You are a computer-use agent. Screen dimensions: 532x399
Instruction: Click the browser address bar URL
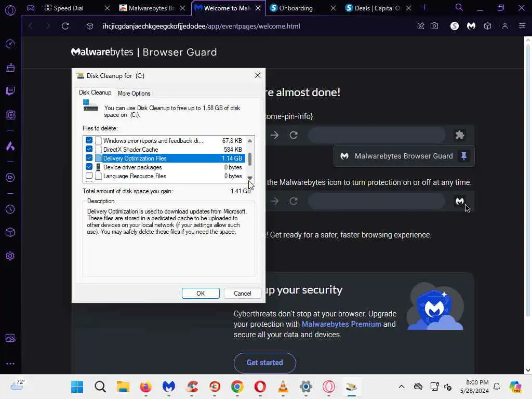[x=202, y=26]
